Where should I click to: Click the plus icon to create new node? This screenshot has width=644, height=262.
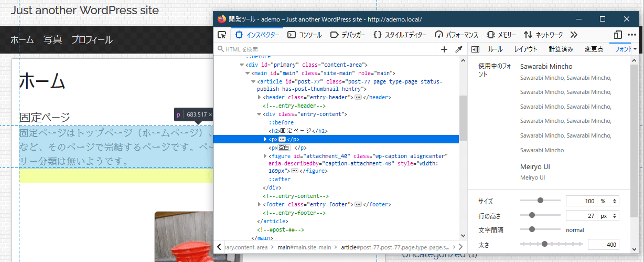444,49
